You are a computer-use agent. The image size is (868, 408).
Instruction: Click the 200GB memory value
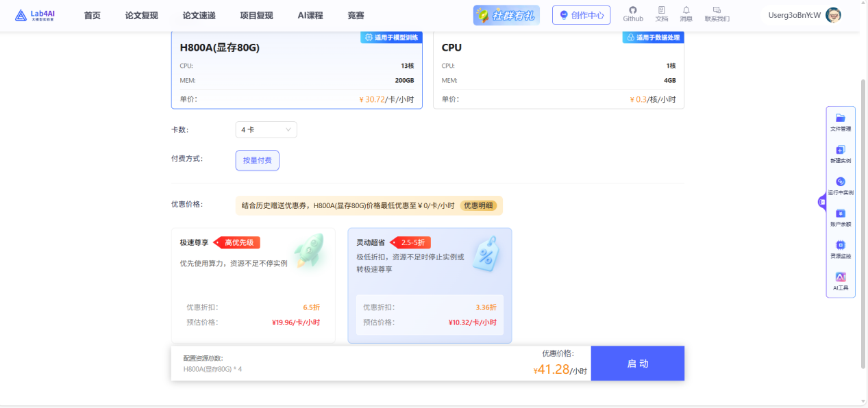pyautogui.click(x=404, y=80)
